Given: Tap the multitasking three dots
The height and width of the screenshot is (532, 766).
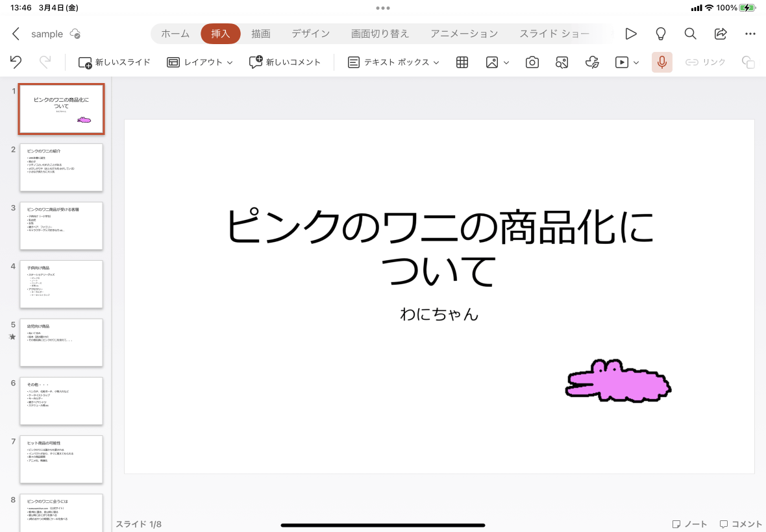Looking at the screenshot, I should (x=383, y=8).
